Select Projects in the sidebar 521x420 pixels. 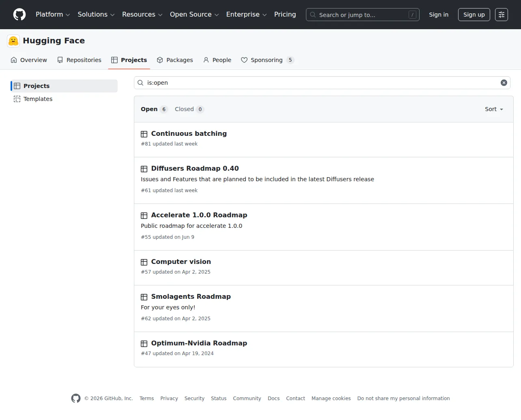[x=64, y=86]
